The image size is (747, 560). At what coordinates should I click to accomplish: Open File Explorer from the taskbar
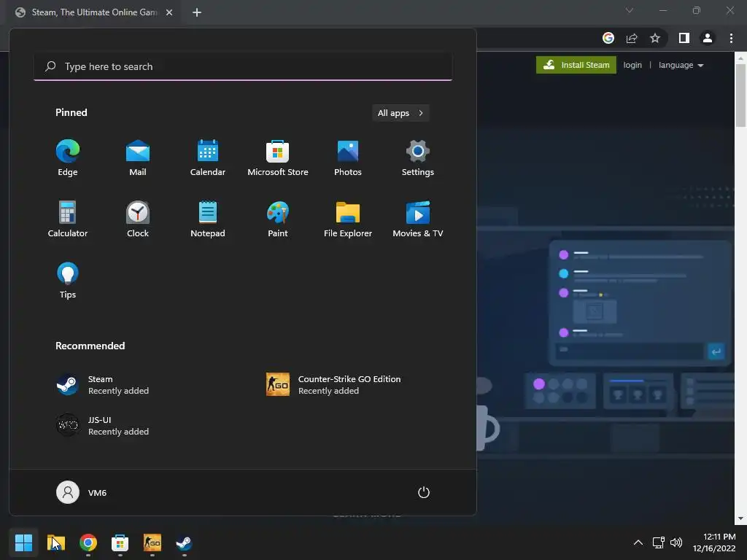[x=55, y=542]
